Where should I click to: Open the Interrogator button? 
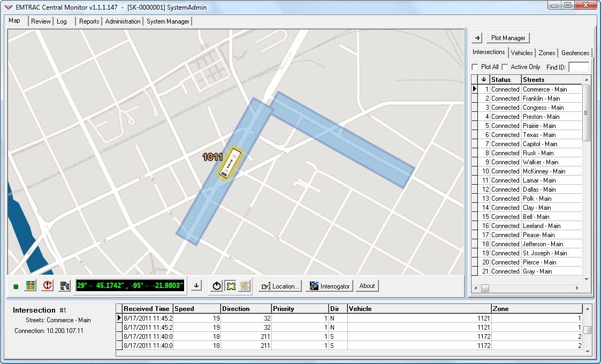330,286
